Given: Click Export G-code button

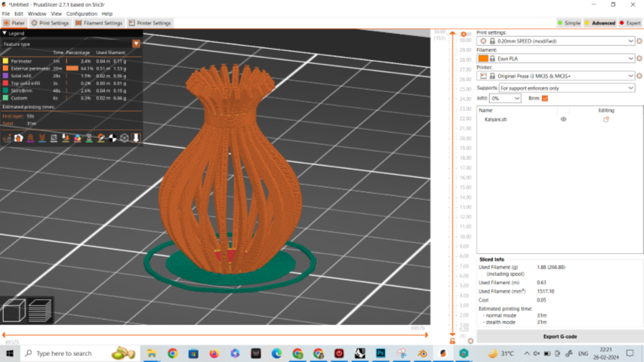Looking at the screenshot, I should point(559,336).
